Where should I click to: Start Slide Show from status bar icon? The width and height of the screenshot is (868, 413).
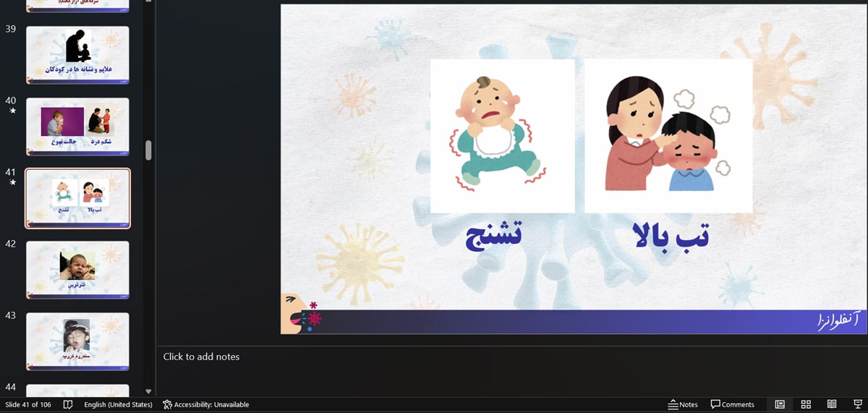click(x=858, y=404)
